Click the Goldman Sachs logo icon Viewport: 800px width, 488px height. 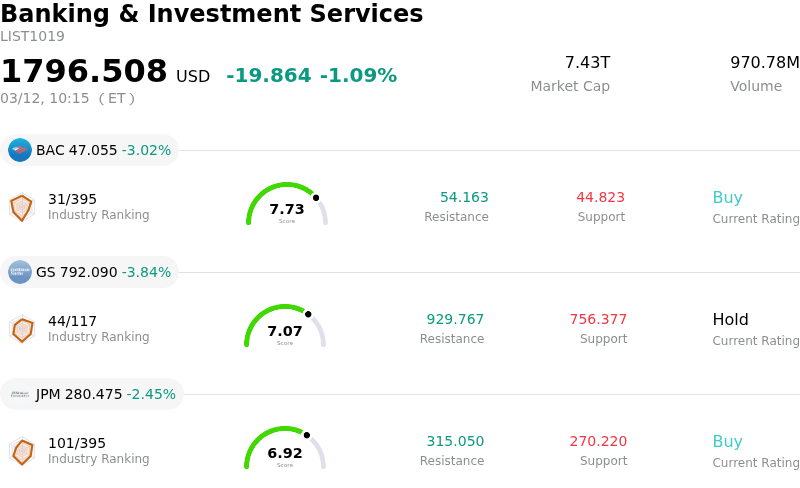click(20, 272)
